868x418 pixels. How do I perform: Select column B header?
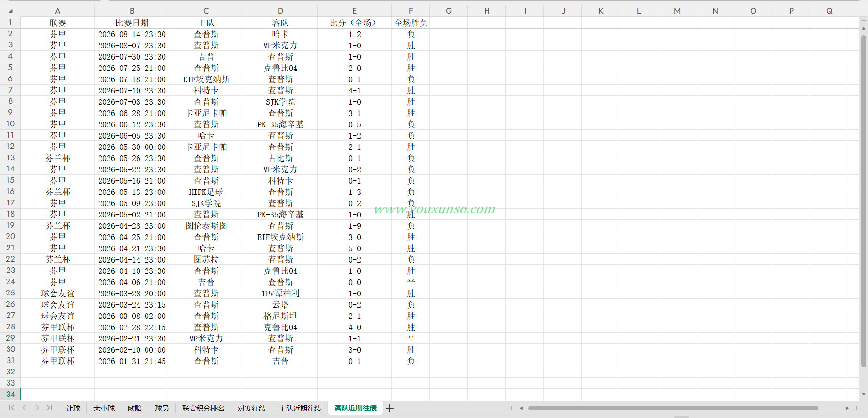[132, 11]
